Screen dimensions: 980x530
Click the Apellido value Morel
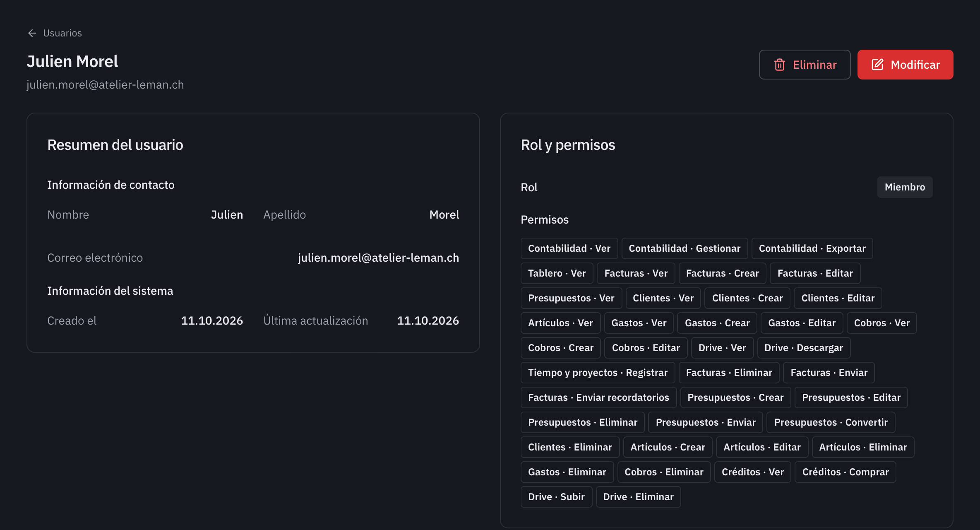444,214
